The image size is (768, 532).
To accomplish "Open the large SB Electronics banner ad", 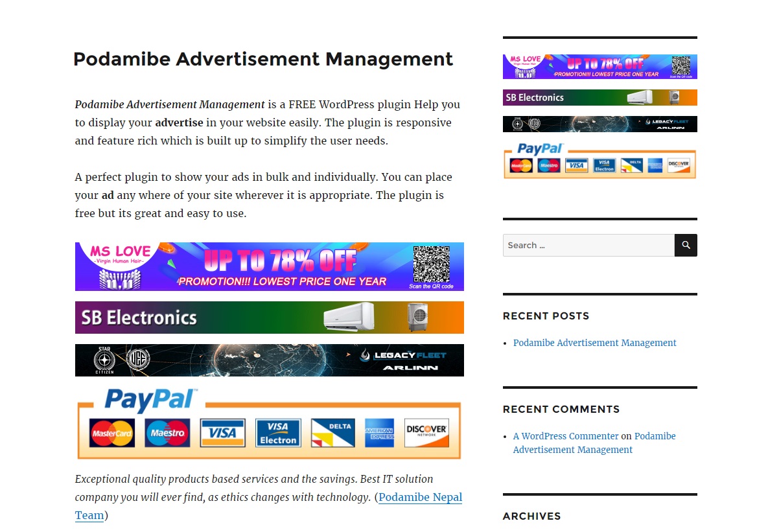I will point(270,318).
